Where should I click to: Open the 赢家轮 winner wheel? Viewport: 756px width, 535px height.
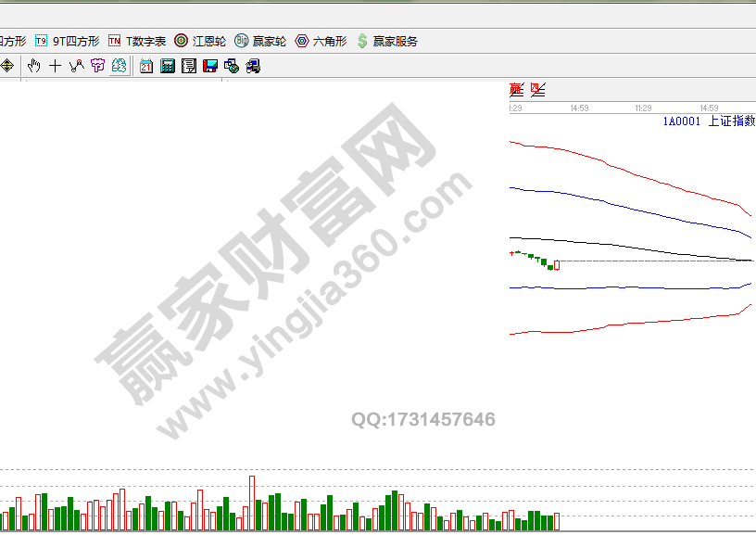click(x=260, y=41)
